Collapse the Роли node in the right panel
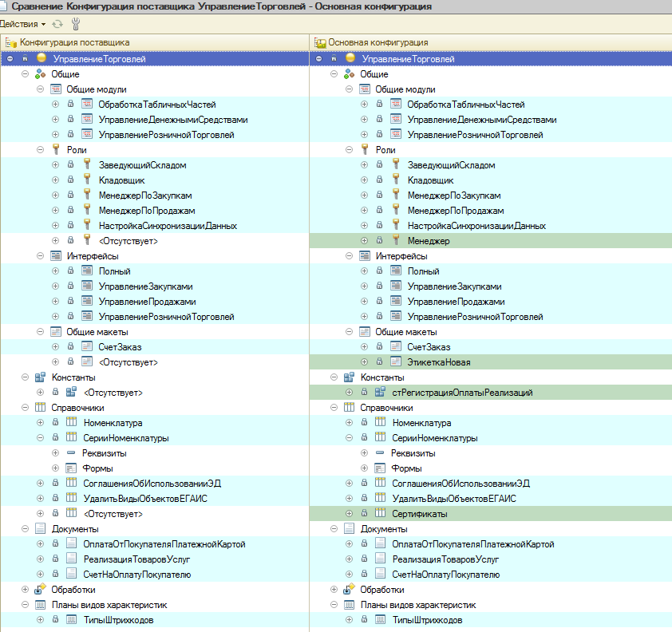 (x=349, y=150)
